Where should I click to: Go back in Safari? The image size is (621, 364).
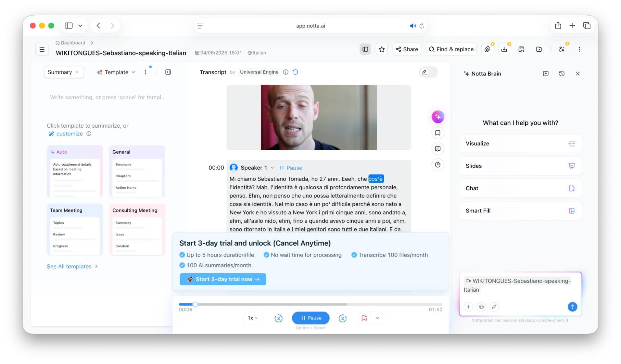pos(98,25)
